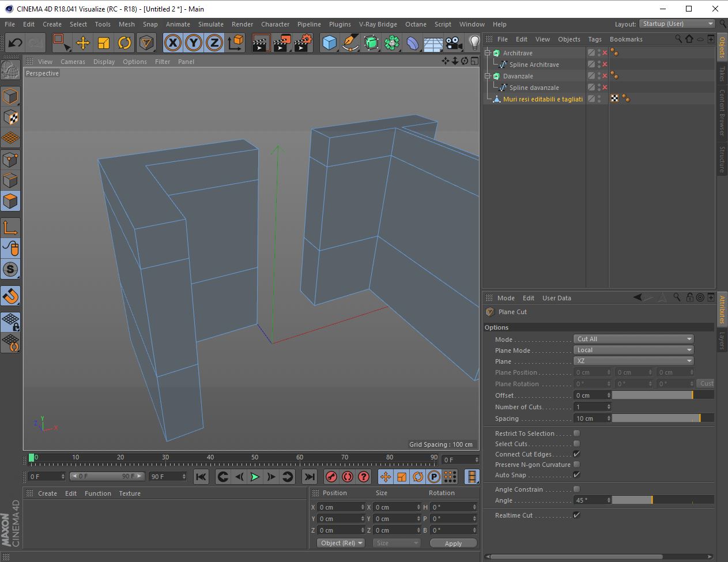Open Plane Mode dropdown Local
The image size is (728, 562).
[634, 350]
